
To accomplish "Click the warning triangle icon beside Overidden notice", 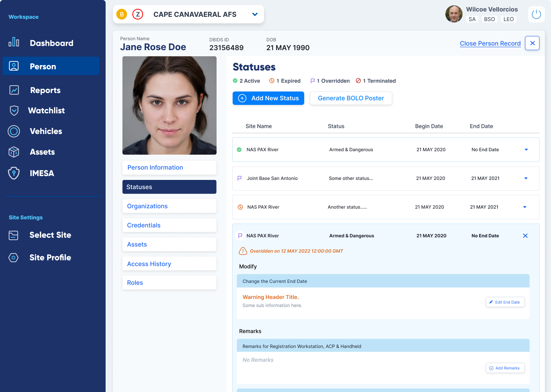I will tap(243, 251).
